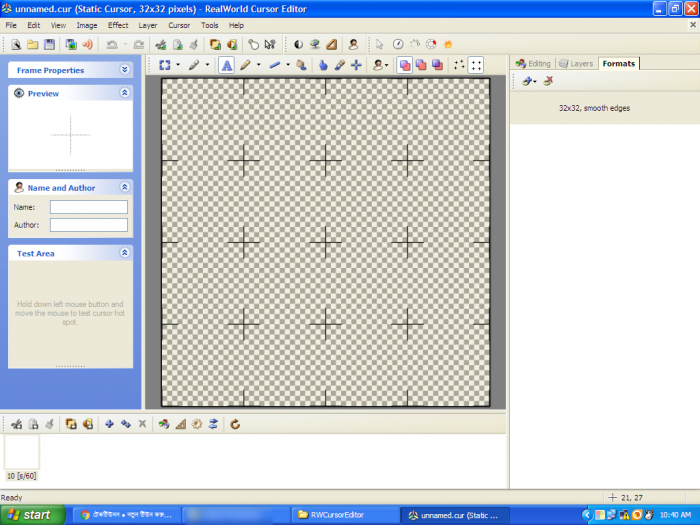700x525 pixels.
Task: Select the pointing hand tool
Action: click(x=323, y=65)
